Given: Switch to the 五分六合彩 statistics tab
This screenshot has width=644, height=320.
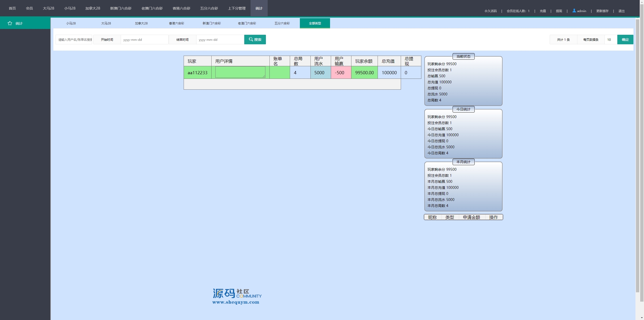Looking at the screenshot, I should click(x=282, y=23).
